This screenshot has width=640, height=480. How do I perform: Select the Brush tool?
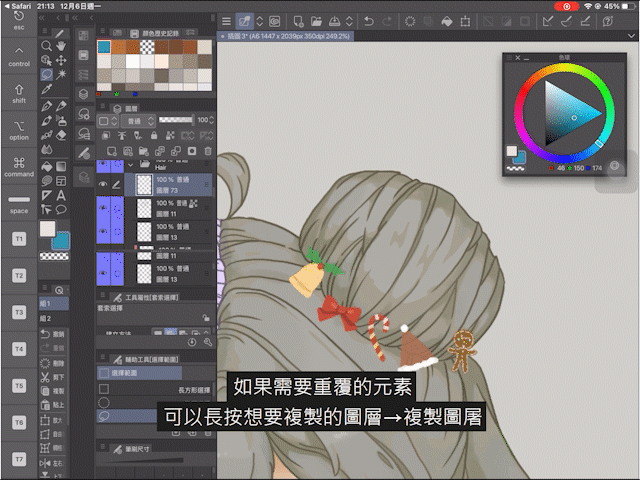click(47, 121)
